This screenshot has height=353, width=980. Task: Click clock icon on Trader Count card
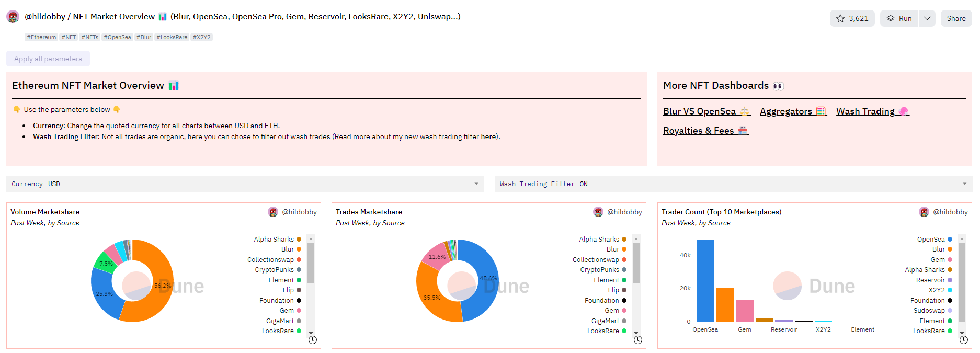964,340
